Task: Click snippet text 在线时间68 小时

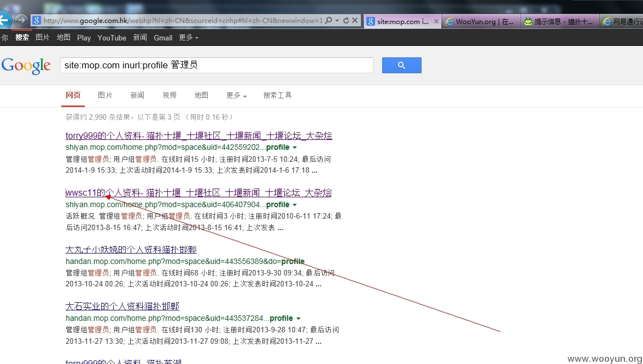Action: 188,273
